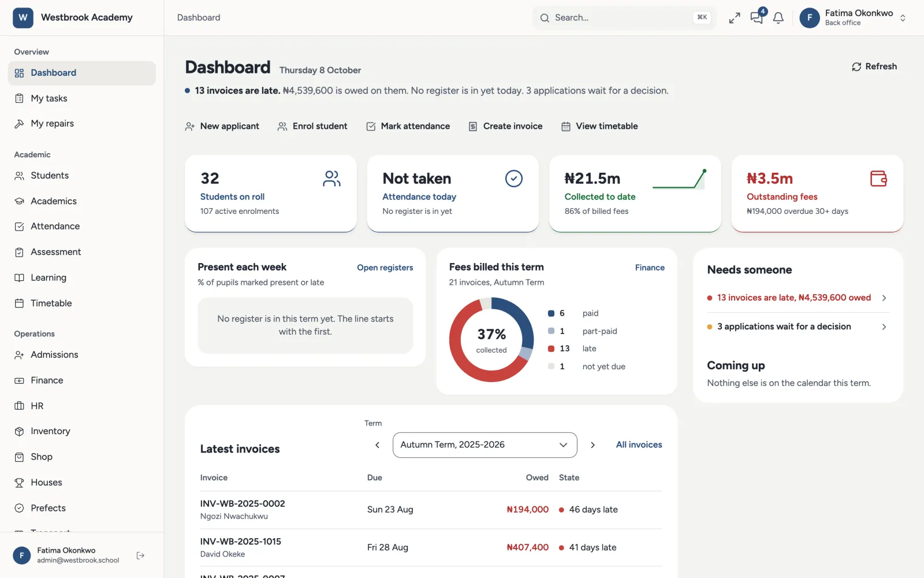The height and width of the screenshot is (578, 924).
Task: Click the Enrol student quick action
Action: (312, 126)
